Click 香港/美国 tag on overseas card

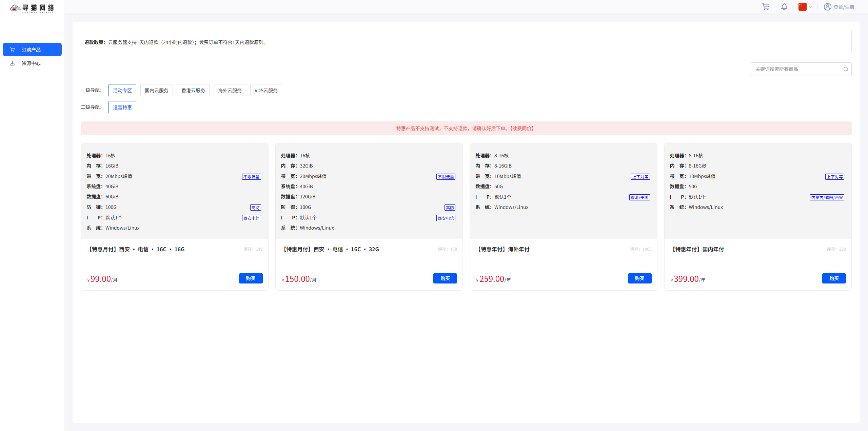pyautogui.click(x=639, y=197)
